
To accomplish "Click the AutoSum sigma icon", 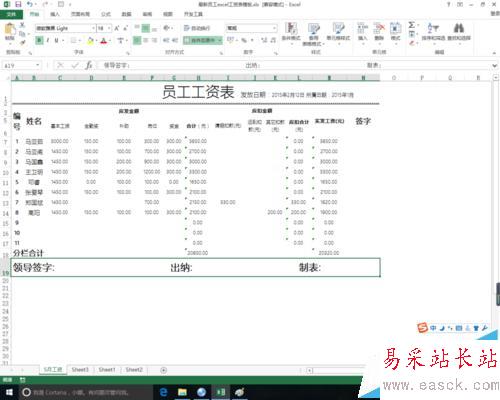I will (x=412, y=25).
